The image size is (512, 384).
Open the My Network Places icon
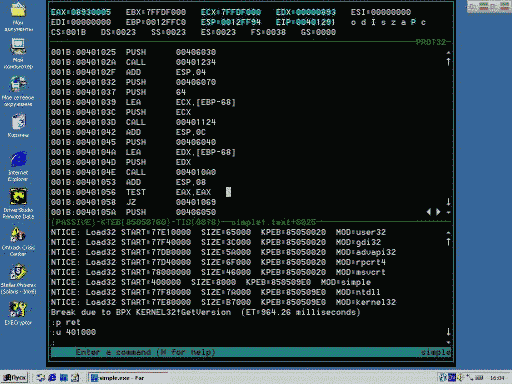pyautogui.click(x=18, y=91)
